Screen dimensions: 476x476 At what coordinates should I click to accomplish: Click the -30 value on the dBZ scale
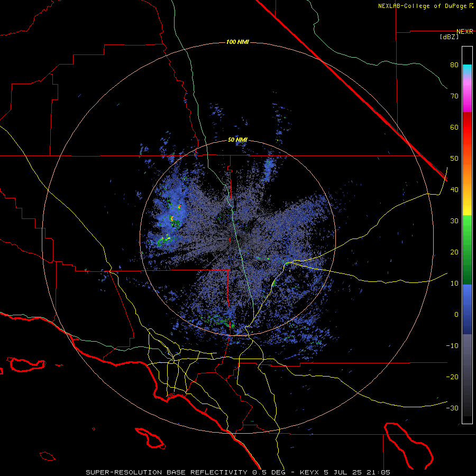point(452,408)
